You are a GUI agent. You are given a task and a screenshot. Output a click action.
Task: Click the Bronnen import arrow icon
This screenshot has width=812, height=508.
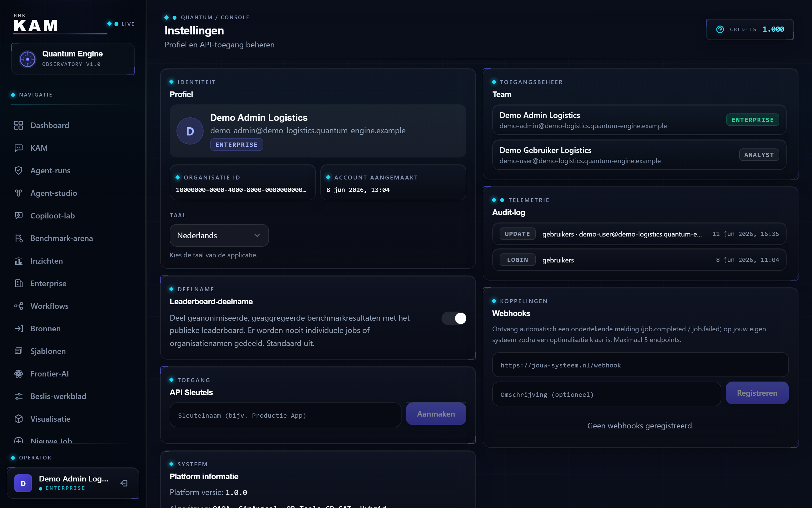point(18,328)
